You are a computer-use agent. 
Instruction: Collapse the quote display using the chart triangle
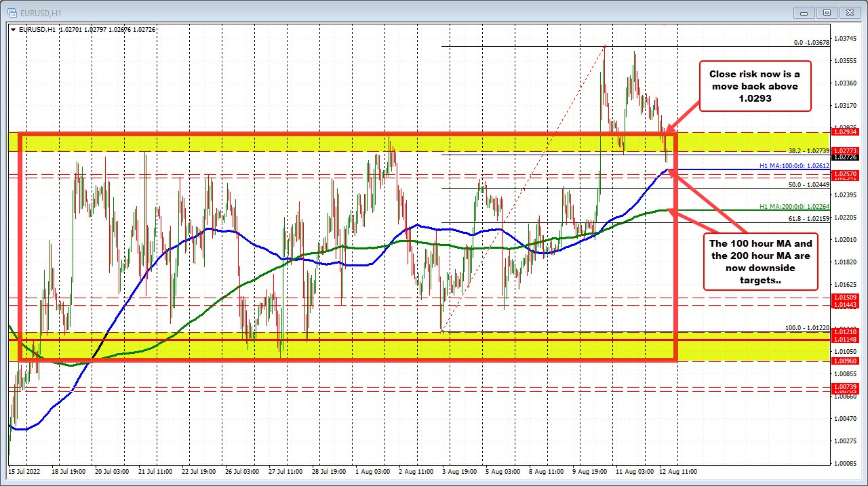pyautogui.click(x=12, y=29)
